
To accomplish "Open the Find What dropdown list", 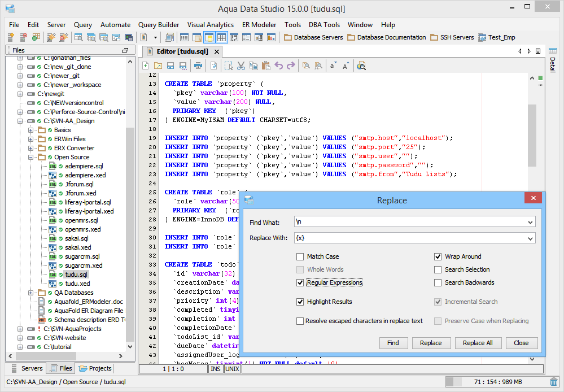I will click(x=530, y=223).
